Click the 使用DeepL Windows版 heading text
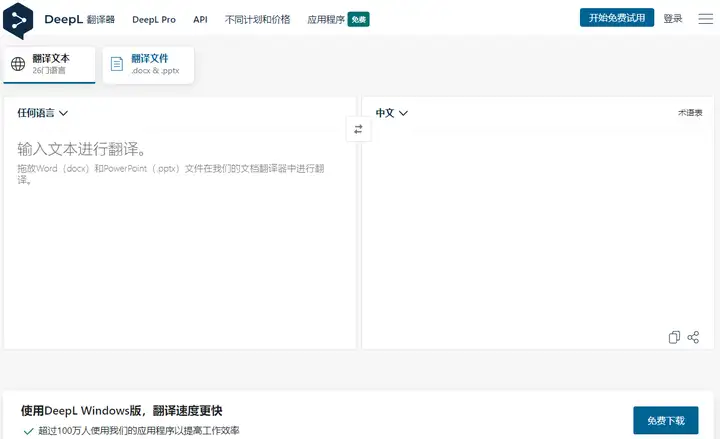Viewport: 720px width, 439px height. pos(121,411)
